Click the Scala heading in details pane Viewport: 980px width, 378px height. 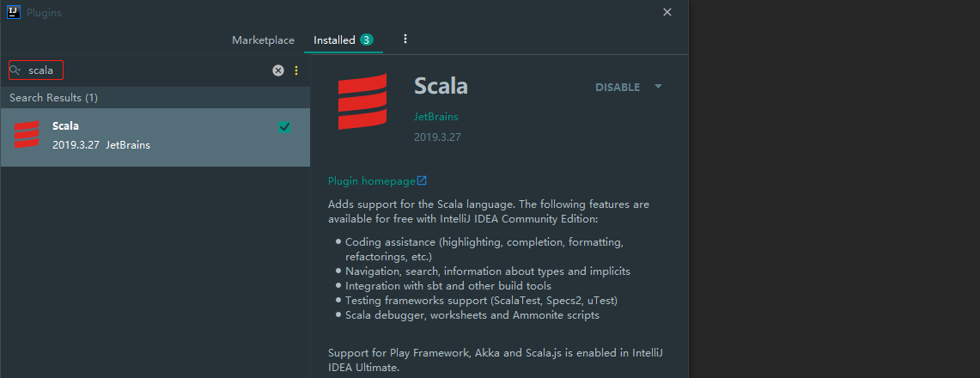coord(441,87)
